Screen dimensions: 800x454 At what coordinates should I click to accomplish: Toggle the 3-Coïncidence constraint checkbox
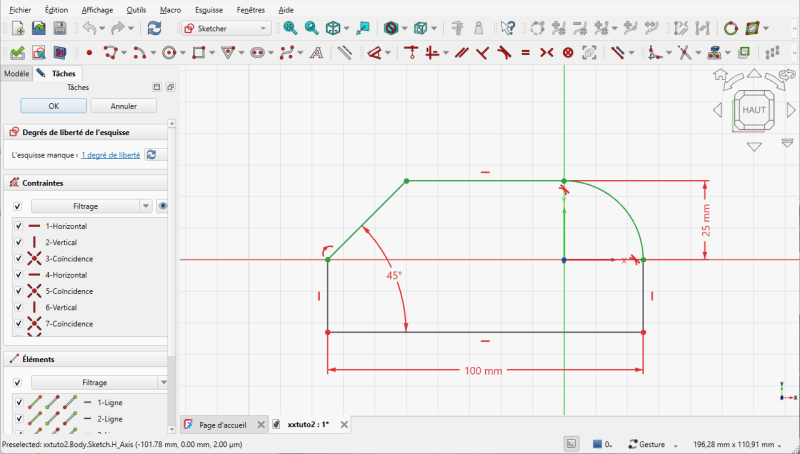point(18,258)
